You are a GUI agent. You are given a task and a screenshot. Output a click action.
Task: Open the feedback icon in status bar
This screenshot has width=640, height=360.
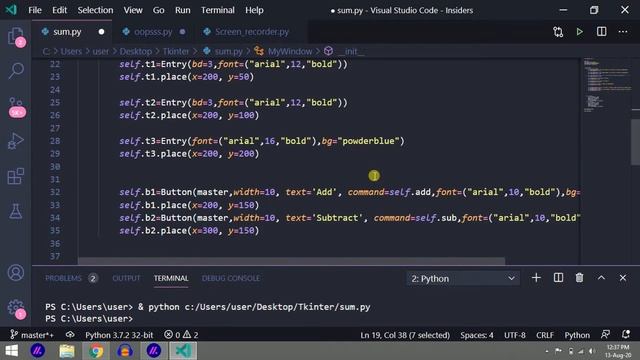[606, 335]
